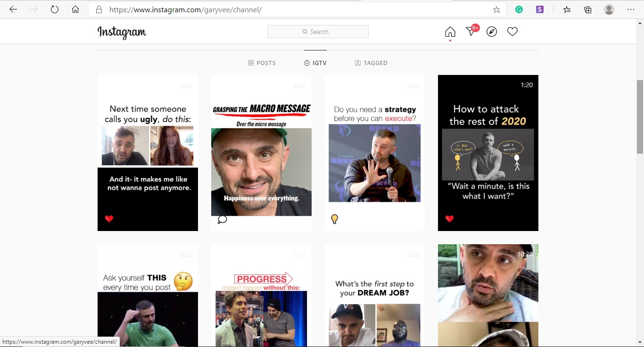Screen dimensions: 644x347
Task: Open the browser profile avatar
Action: [609, 9]
